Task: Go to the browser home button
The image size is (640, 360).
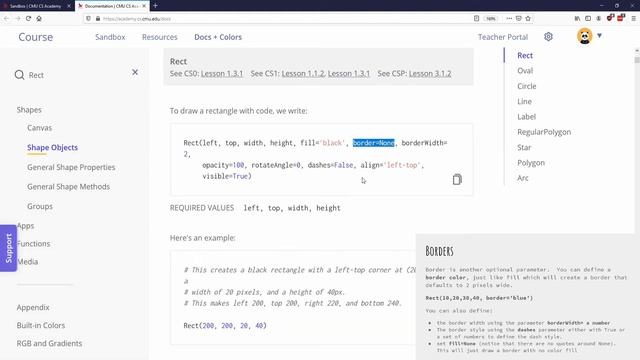Action: point(39,18)
